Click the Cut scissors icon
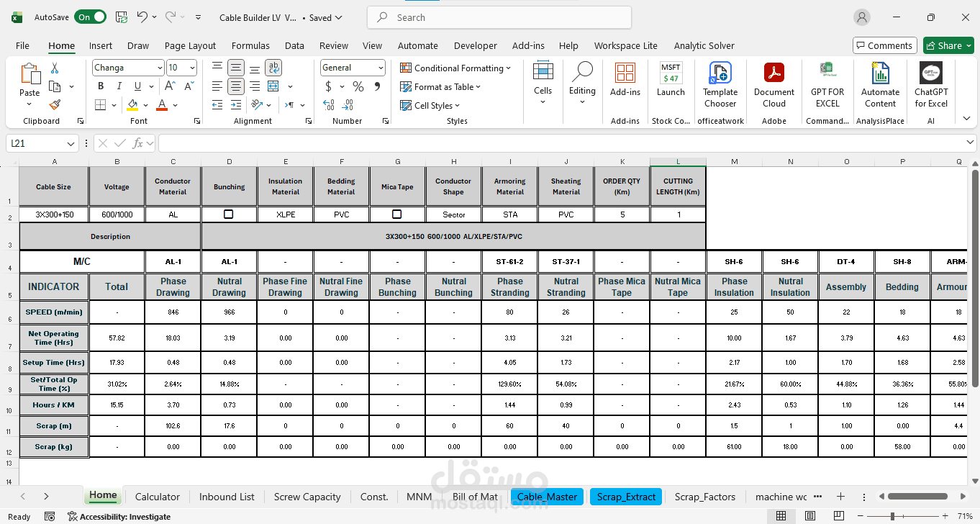The height and width of the screenshot is (524, 980). pyautogui.click(x=55, y=68)
